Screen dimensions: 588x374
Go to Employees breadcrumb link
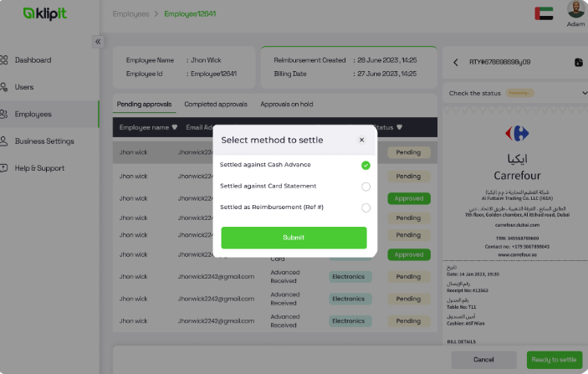pyautogui.click(x=130, y=14)
